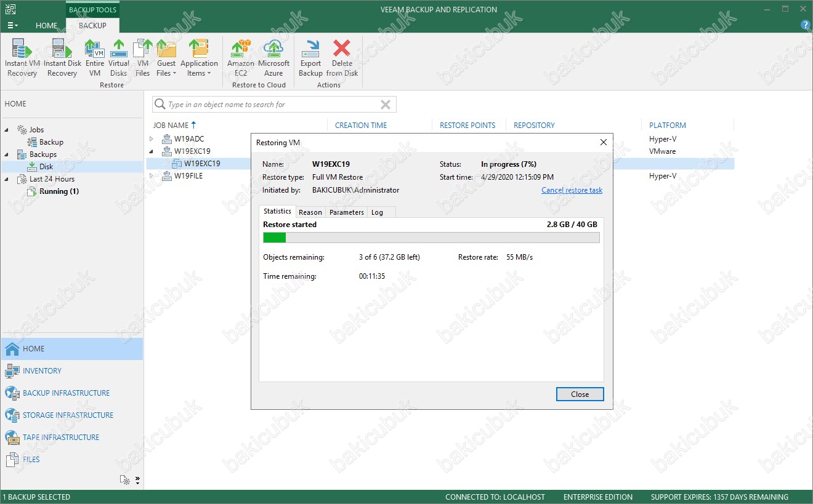Open the main application menu button

click(12, 25)
